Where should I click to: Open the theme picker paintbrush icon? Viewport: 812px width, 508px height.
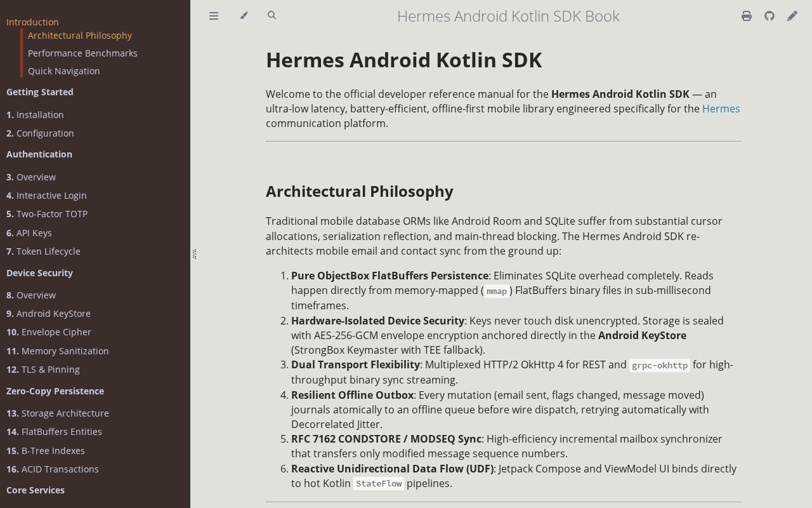click(x=244, y=16)
